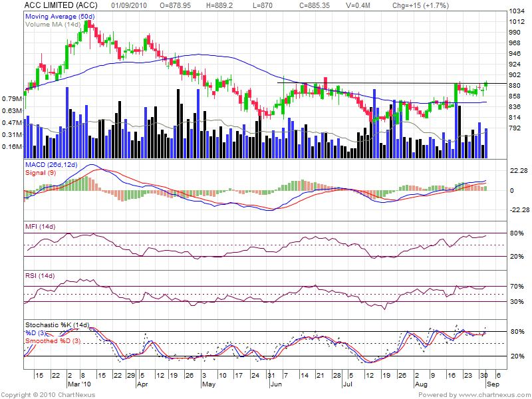Select the RSI (14d) panel label
This screenshot has height=399, width=532.
(x=40, y=276)
